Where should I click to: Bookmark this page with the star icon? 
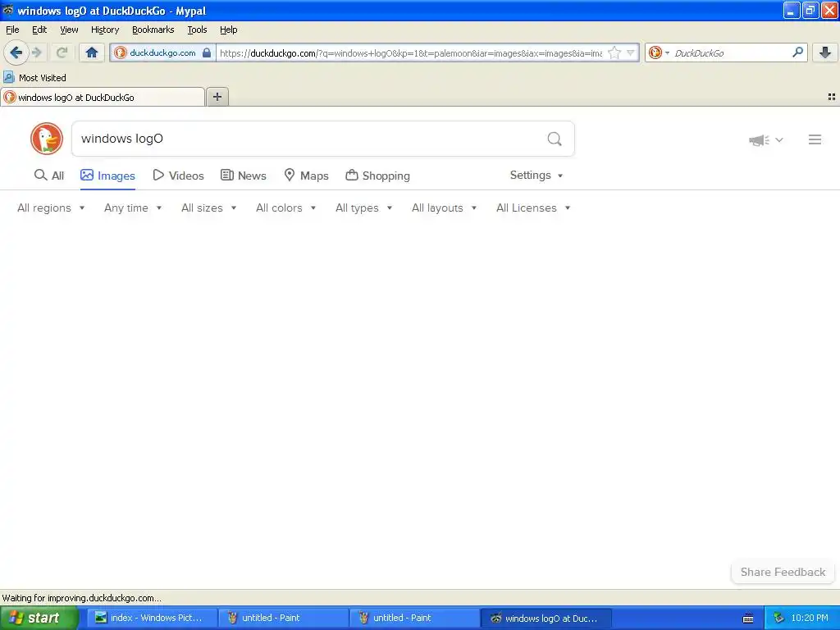click(614, 52)
